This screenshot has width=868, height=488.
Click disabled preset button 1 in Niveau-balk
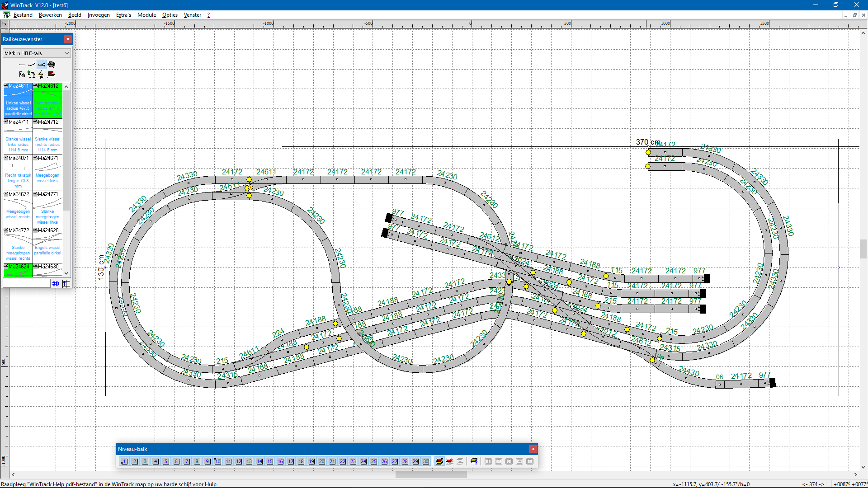tap(488, 461)
